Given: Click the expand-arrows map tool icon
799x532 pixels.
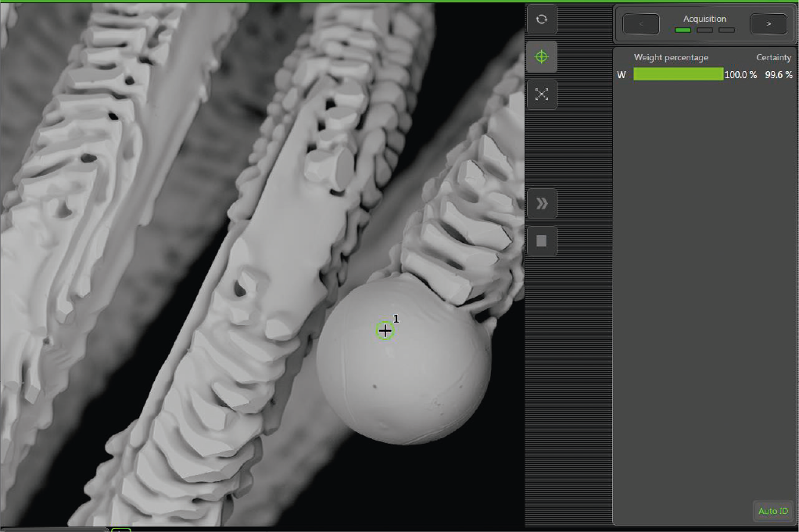Looking at the screenshot, I should pos(541,95).
